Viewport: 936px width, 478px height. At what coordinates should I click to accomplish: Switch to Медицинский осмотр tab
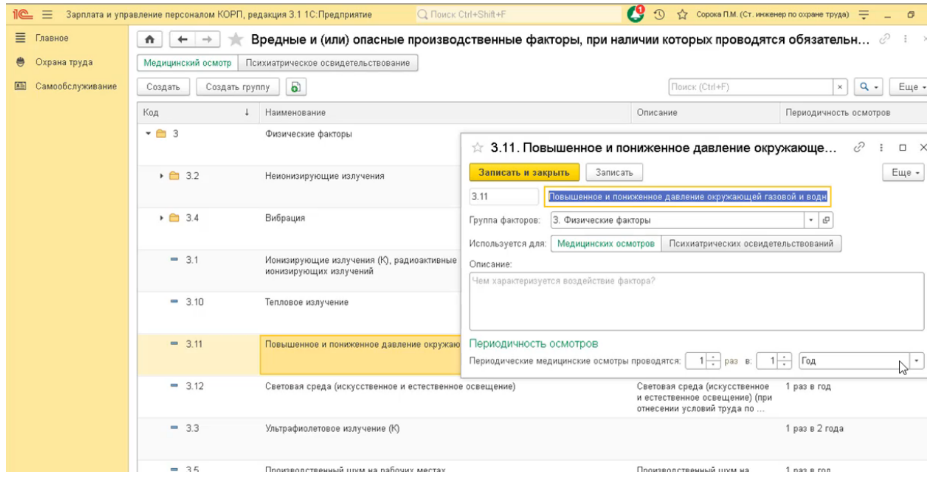pyautogui.click(x=187, y=63)
